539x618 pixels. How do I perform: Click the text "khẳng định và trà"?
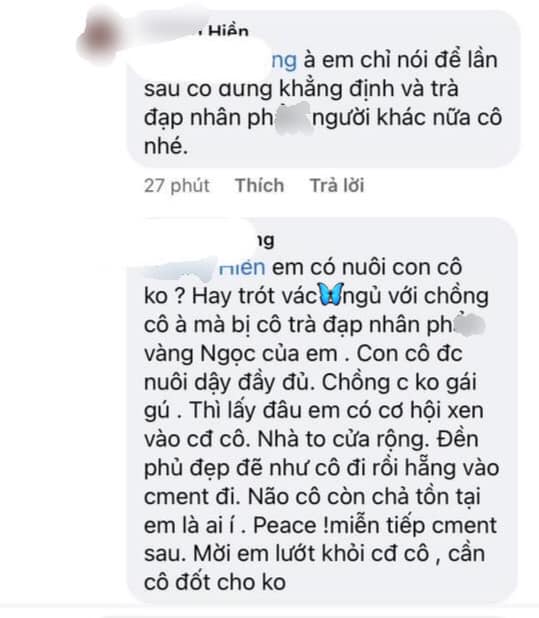coord(369,89)
